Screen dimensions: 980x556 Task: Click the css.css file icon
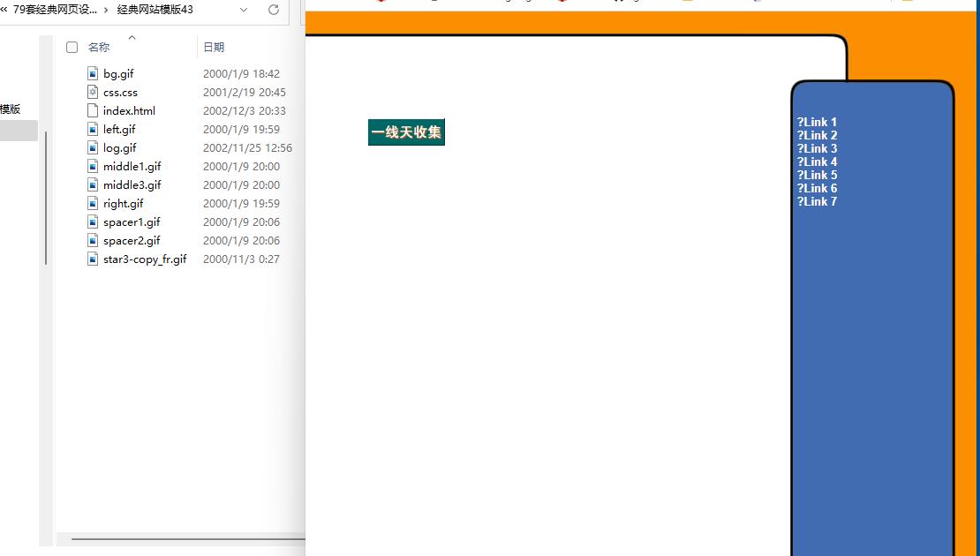[x=93, y=93]
